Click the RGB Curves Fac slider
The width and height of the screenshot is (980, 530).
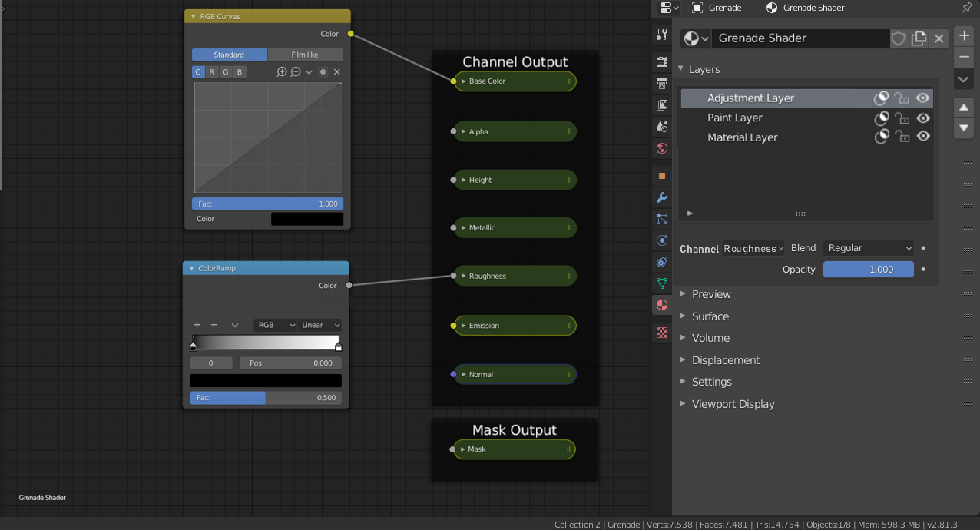pos(267,204)
